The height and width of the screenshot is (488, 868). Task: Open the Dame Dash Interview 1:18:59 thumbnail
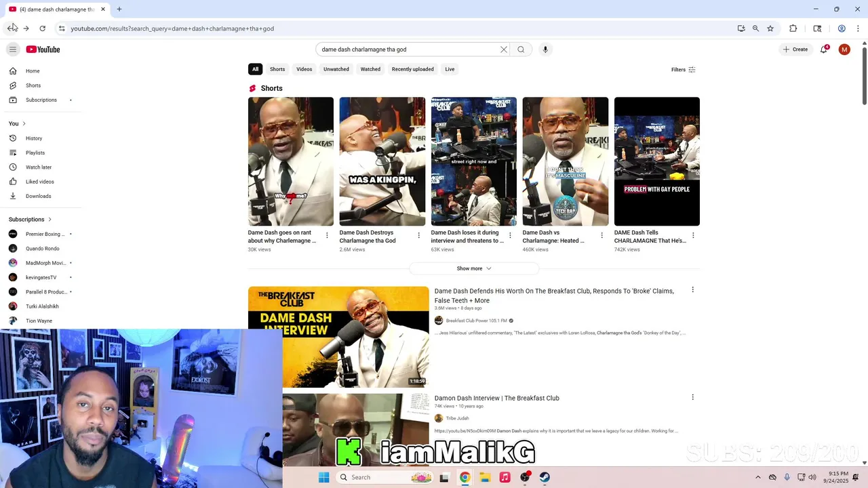tap(338, 337)
